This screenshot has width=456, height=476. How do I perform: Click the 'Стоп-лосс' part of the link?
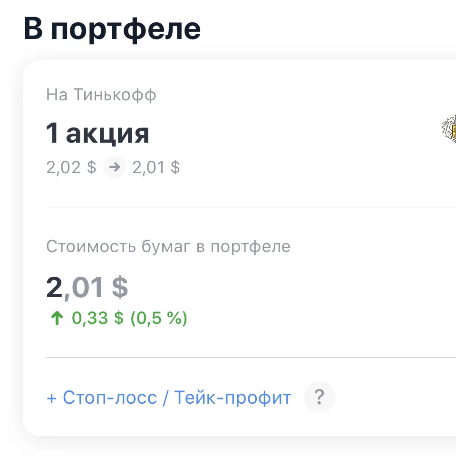click(x=109, y=398)
